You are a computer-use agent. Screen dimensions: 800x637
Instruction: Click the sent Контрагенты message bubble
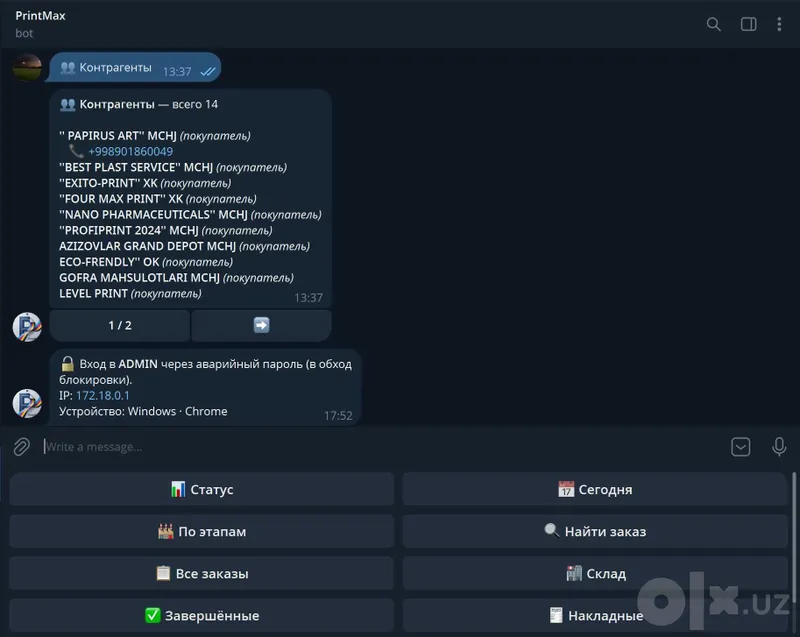pos(135,68)
